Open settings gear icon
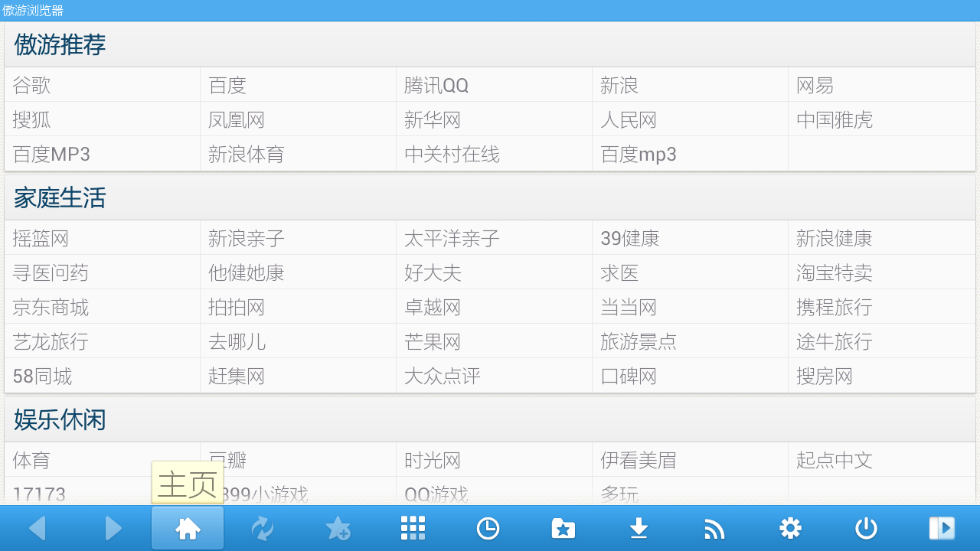Image resolution: width=980 pixels, height=551 pixels. pyautogui.click(x=790, y=528)
